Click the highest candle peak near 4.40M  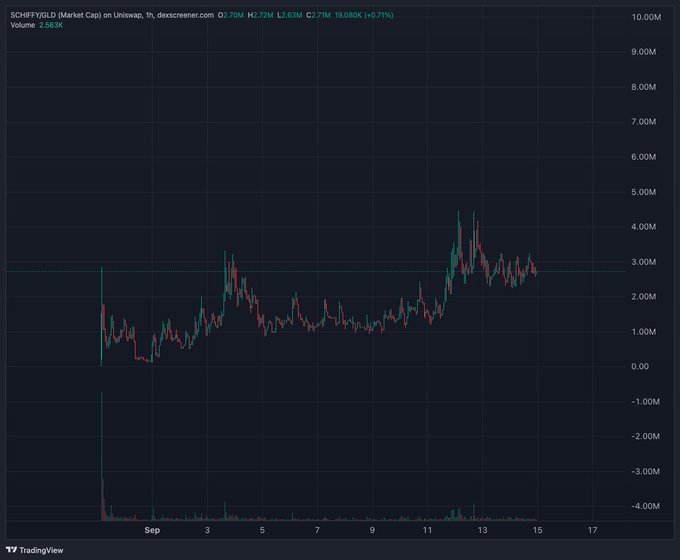pos(458,234)
